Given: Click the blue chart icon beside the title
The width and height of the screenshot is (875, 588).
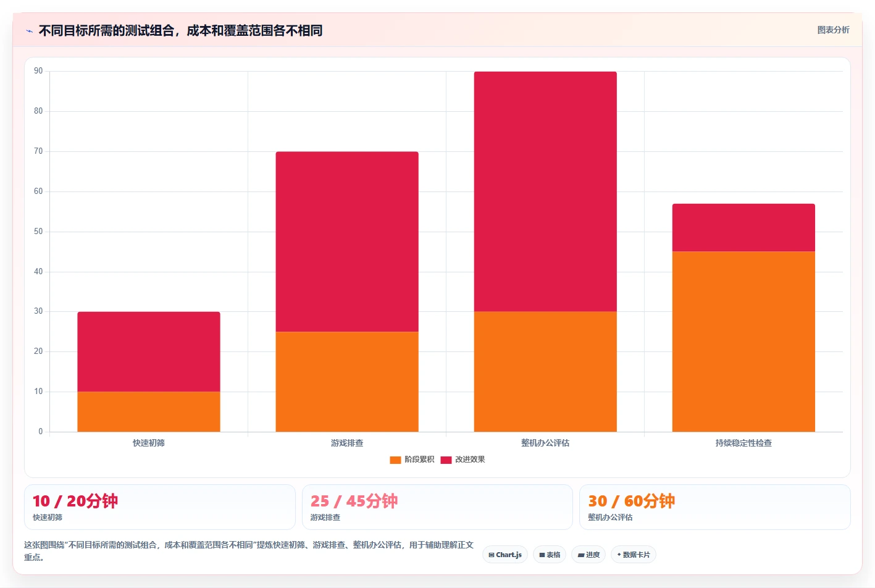Looking at the screenshot, I should (29, 31).
